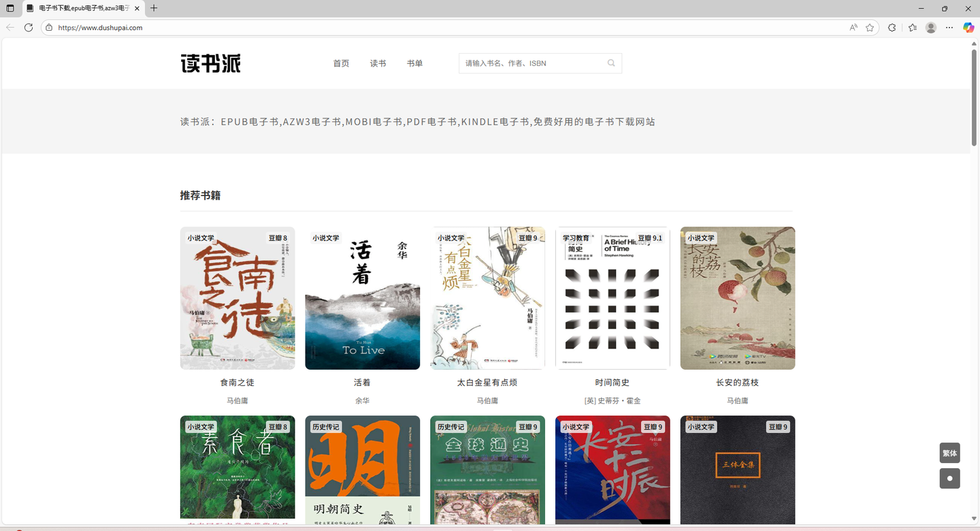Click the 历史传记 tag on 全球通史 cover

click(x=451, y=427)
